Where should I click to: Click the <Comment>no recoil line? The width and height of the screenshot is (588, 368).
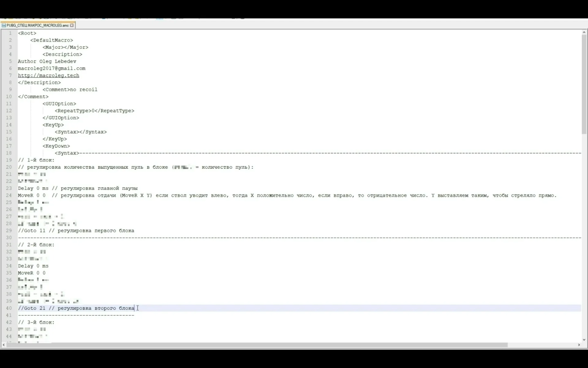coord(70,90)
